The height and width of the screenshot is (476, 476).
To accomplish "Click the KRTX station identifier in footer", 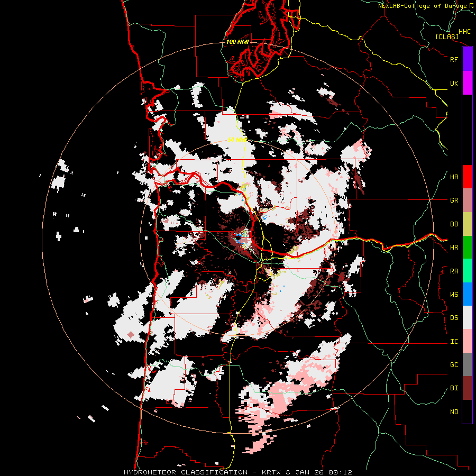I will (x=271, y=472).
